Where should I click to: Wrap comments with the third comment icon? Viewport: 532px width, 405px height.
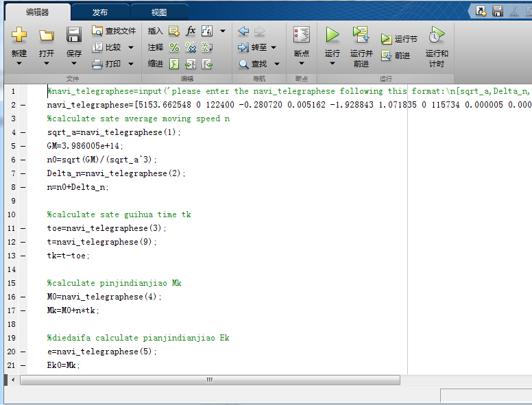207,47
